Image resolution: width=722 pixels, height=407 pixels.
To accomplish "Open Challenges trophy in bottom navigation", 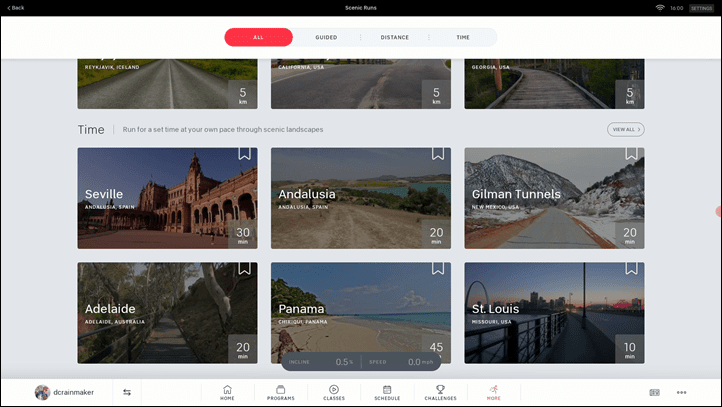I will pyautogui.click(x=440, y=393).
